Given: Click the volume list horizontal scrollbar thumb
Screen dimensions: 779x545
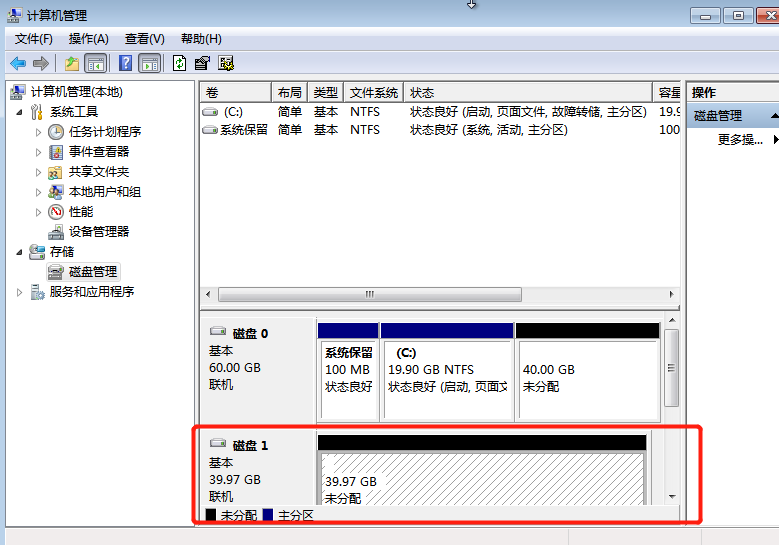Looking at the screenshot, I should pos(370,294).
